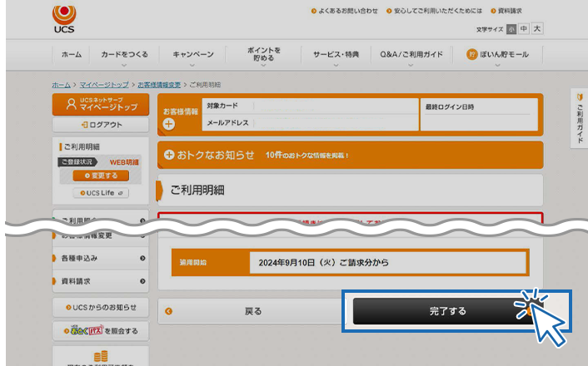Click the plus icon beside おトクなお知らせ
This screenshot has width=588, height=366.
(x=169, y=155)
